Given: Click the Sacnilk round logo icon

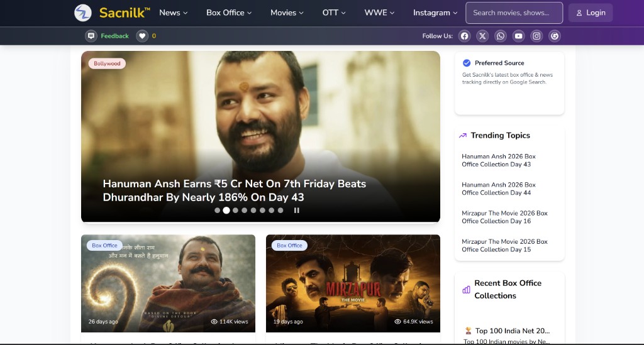Looking at the screenshot, I should [82, 13].
